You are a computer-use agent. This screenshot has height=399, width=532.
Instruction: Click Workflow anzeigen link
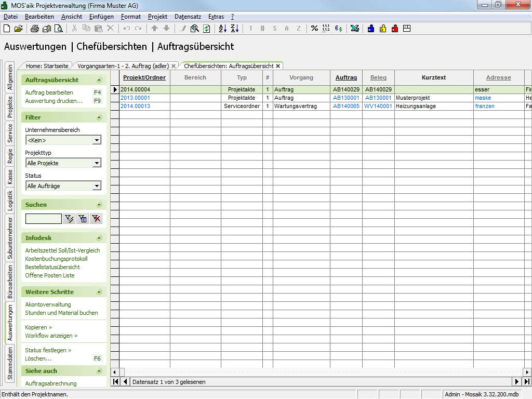coord(51,336)
